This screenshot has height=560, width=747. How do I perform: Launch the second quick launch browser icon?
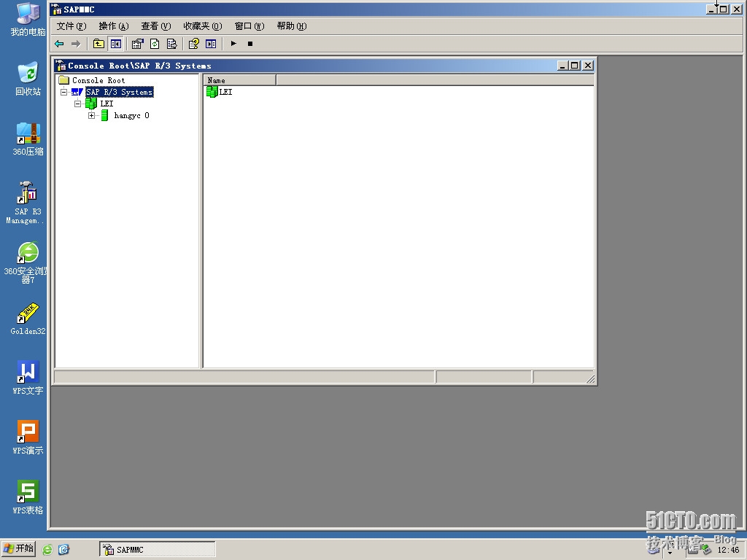pos(64,549)
